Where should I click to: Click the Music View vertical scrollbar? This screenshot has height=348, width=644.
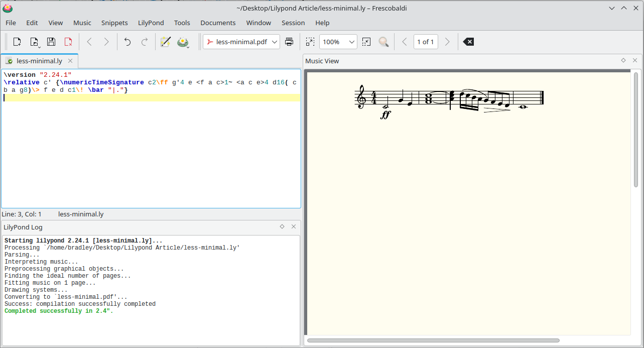click(x=636, y=130)
